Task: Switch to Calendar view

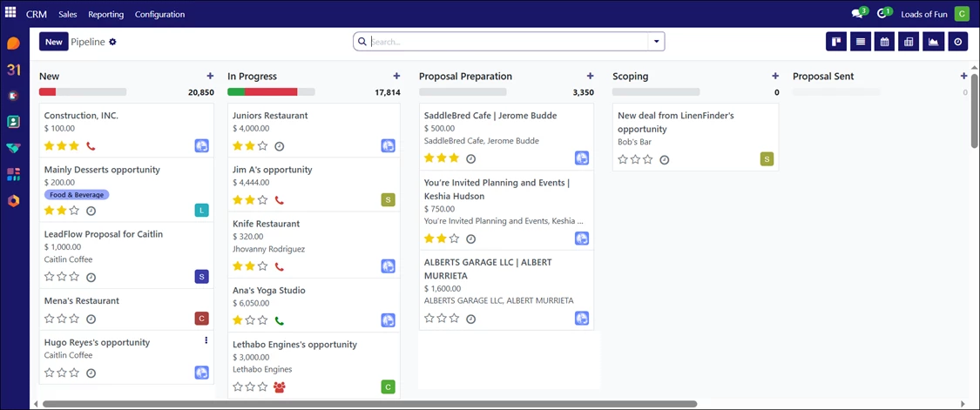Action: [x=884, y=42]
